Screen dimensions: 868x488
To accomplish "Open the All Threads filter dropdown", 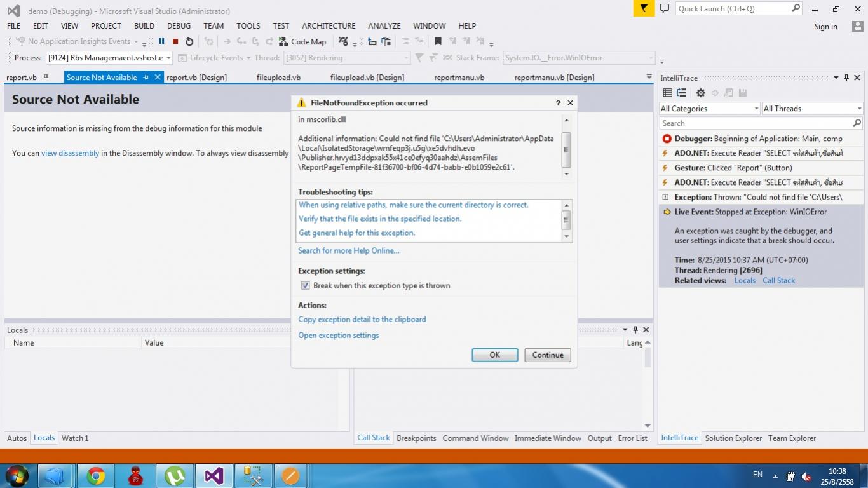I will (859, 109).
